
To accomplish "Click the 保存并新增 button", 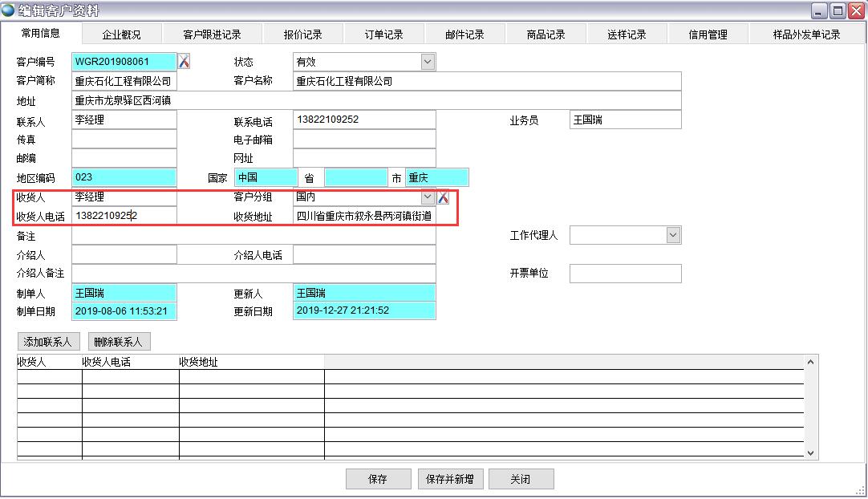I will pyautogui.click(x=449, y=479).
